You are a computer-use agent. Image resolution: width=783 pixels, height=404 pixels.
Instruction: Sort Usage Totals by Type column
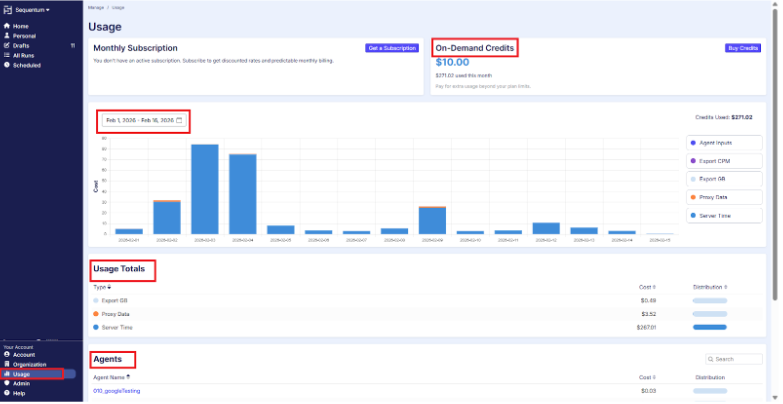point(101,287)
